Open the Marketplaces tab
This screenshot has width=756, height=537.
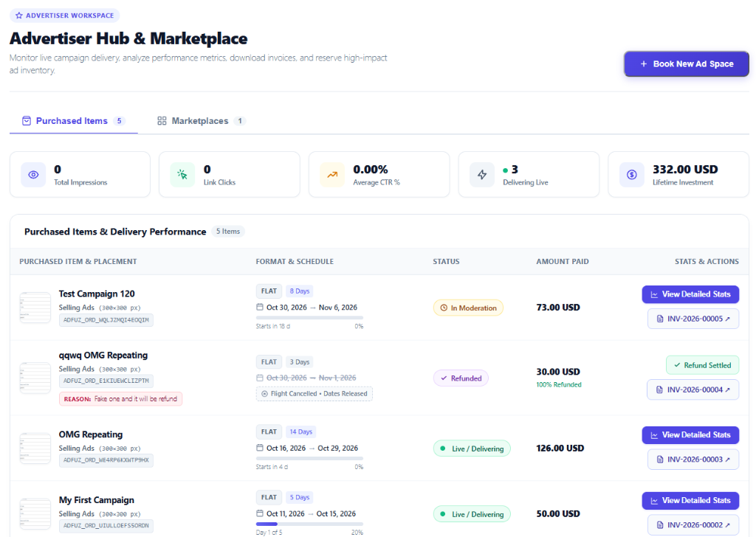click(x=201, y=121)
